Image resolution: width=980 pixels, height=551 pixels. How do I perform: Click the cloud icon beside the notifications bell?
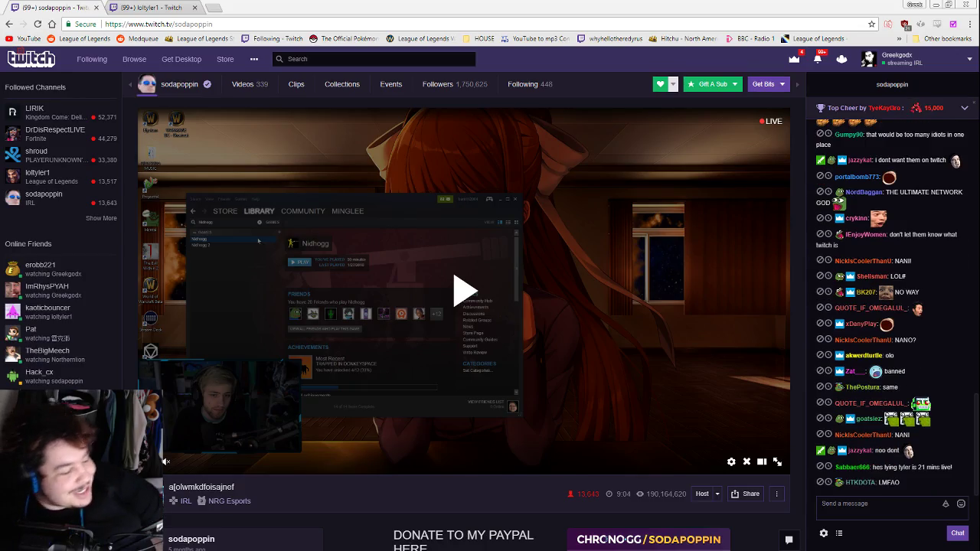(841, 59)
